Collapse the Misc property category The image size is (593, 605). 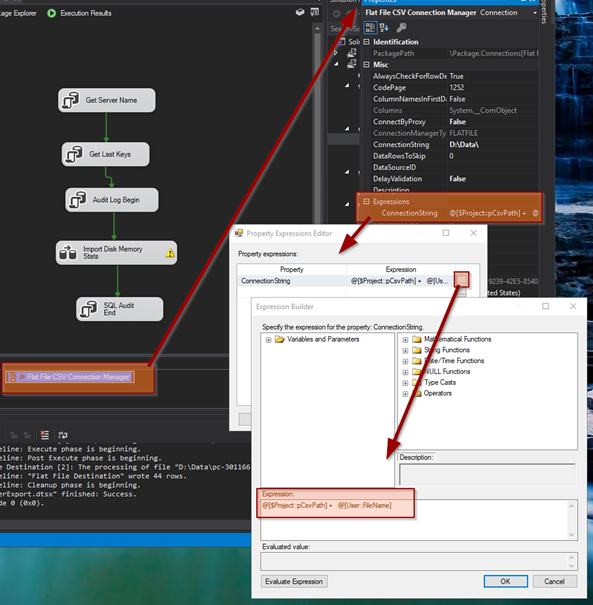[x=367, y=64]
